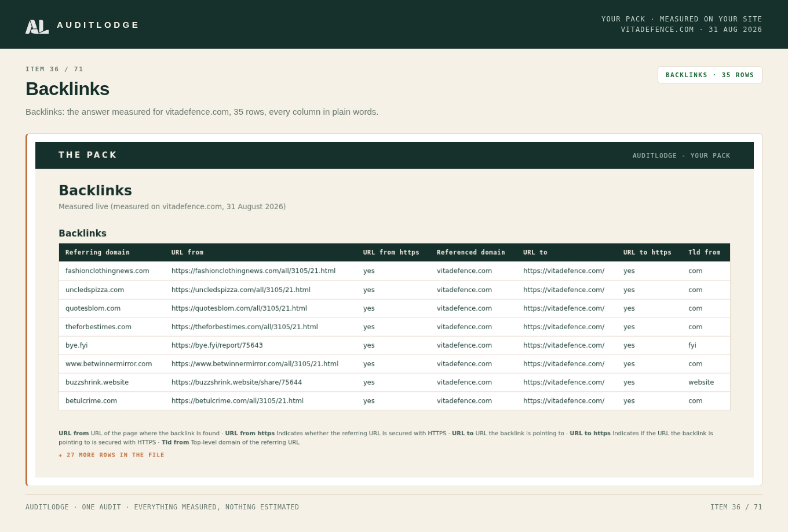Viewport: 788px width, 532px height.
Task: Click the fyi Tld cell
Action: click(692, 345)
